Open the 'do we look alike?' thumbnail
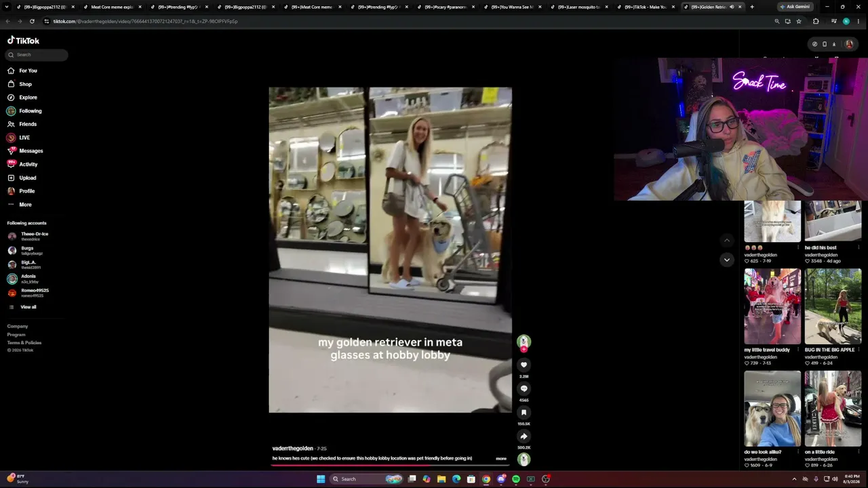 pos(772,408)
